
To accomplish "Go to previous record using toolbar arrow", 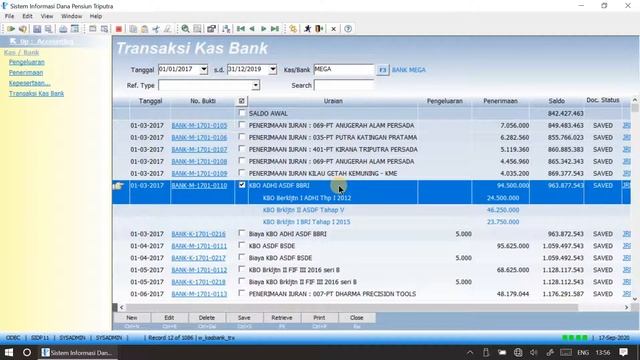I will tap(252, 29).
